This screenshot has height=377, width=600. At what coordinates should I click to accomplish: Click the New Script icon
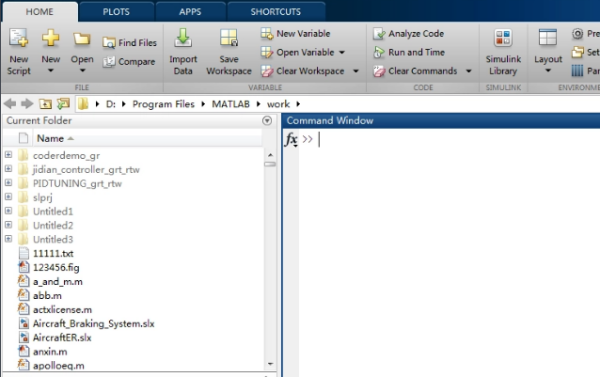18,38
